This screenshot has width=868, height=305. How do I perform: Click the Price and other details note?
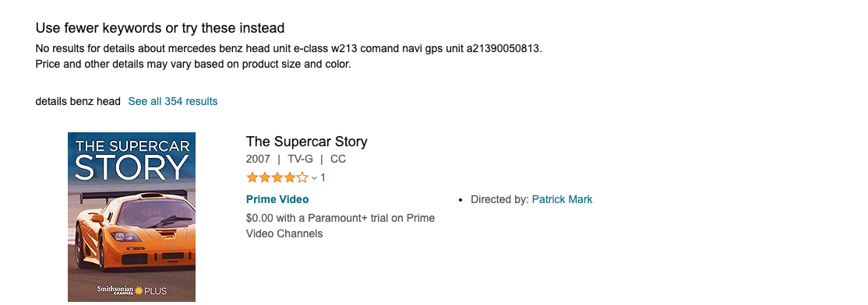coord(193,64)
